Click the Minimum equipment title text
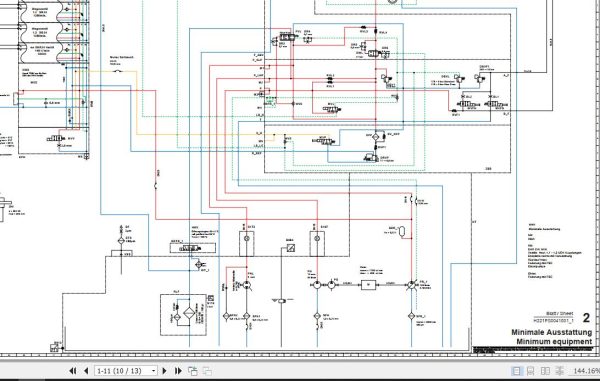The image size is (600, 381). (554, 342)
